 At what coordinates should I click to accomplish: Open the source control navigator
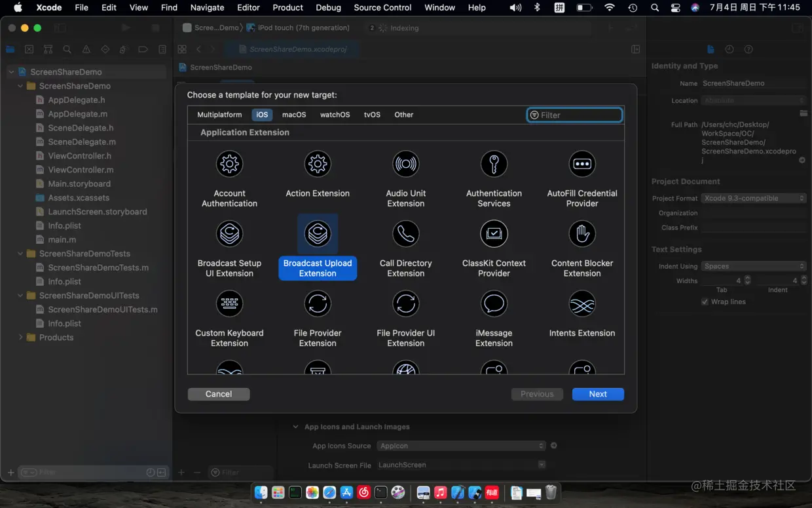(29, 49)
